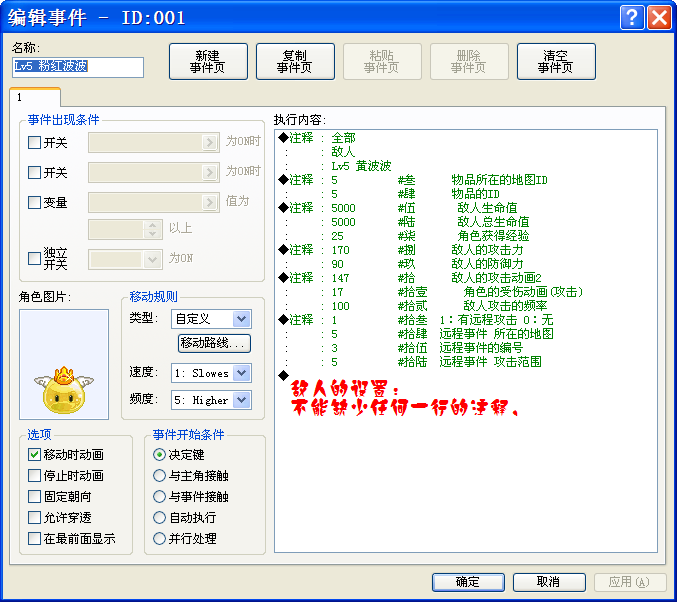Select the comment line 敌人

pyautogui.click(x=466, y=152)
